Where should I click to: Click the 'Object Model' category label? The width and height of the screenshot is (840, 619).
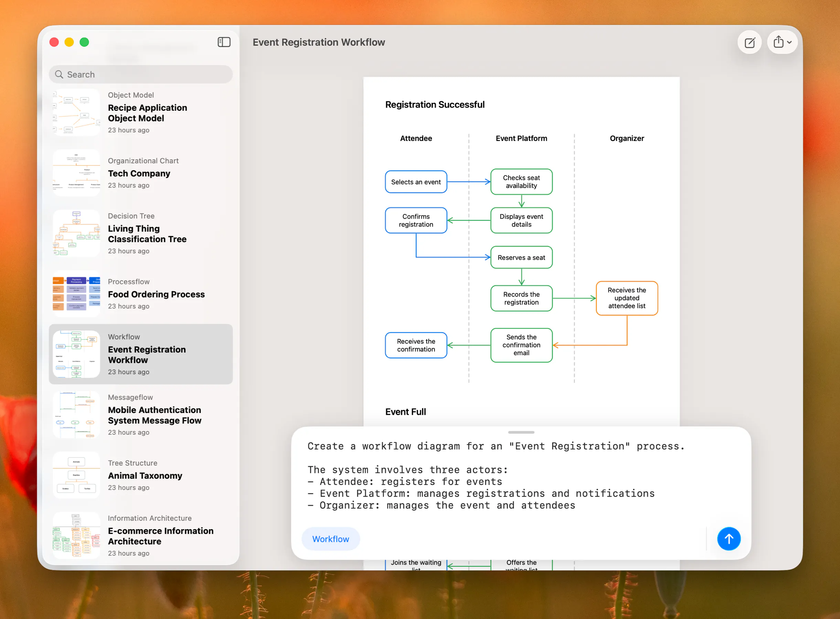131,95
